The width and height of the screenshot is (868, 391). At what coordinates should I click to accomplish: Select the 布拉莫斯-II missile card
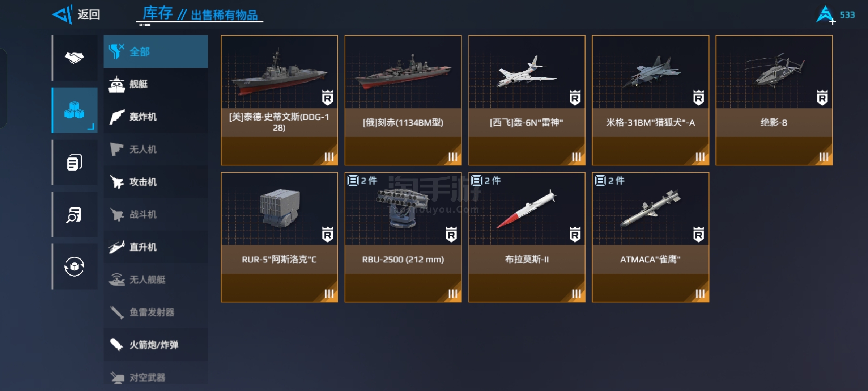point(527,237)
